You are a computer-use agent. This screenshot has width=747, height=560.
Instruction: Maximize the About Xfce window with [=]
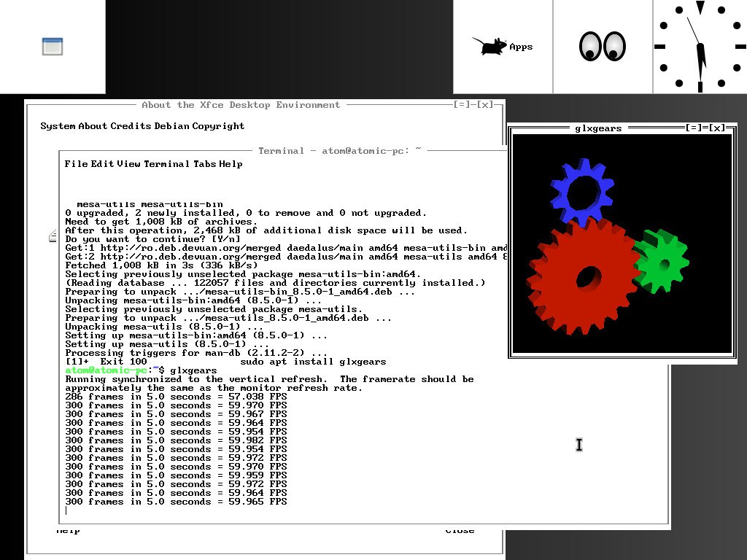[463, 105]
